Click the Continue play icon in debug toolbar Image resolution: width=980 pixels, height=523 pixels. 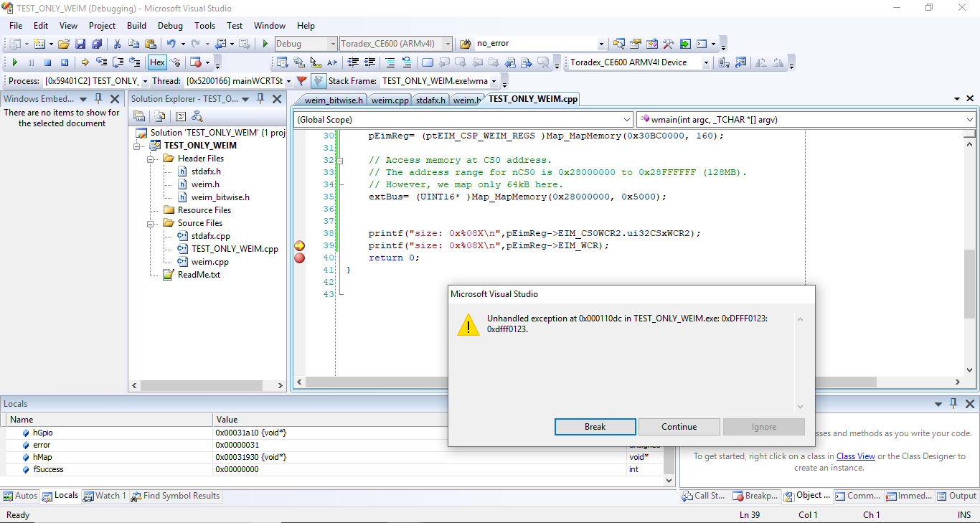point(15,62)
